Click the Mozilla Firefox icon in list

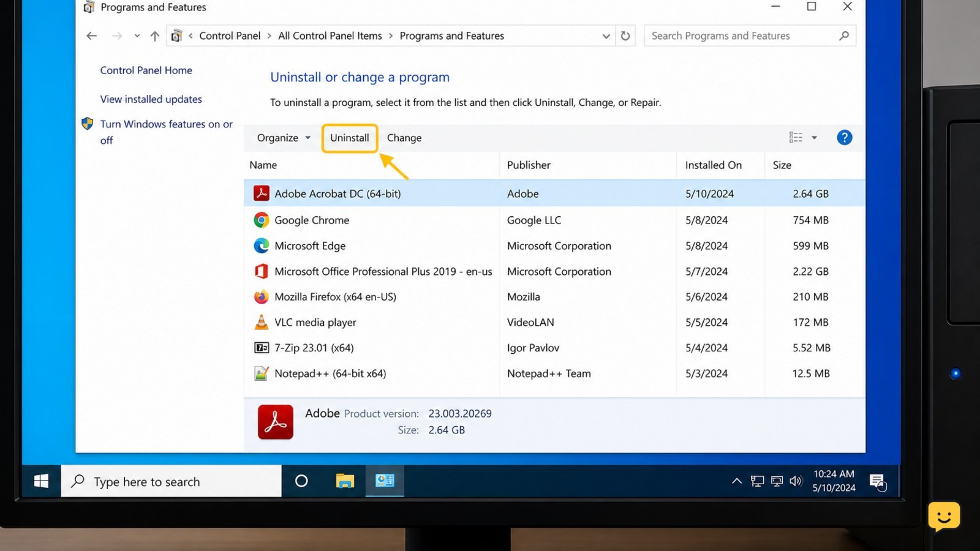262,297
